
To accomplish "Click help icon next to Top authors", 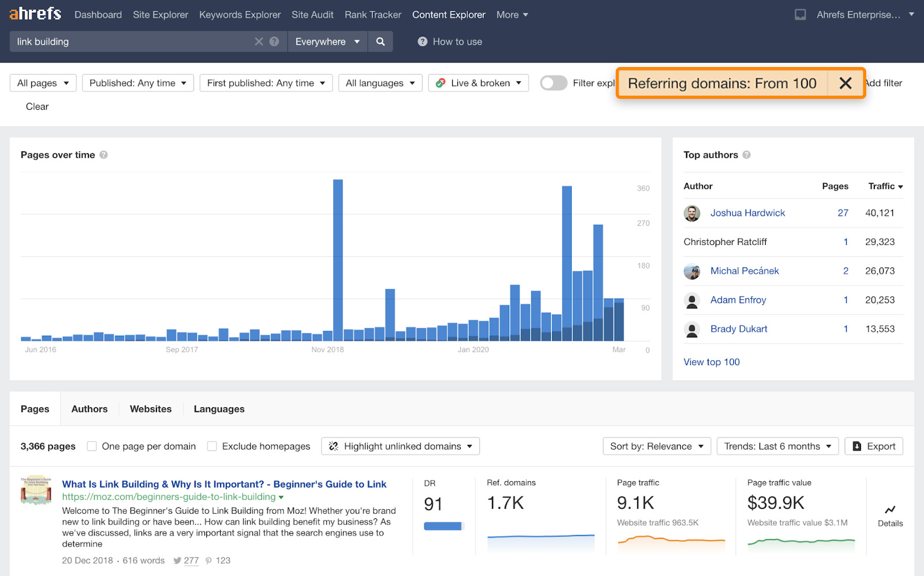I will coord(746,155).
